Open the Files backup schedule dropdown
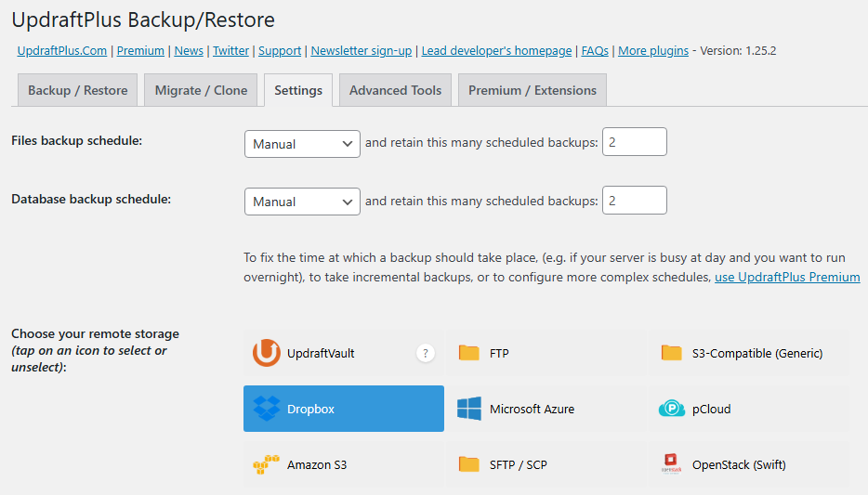Viewport: 868px width, 495px height. coord(302,144)
